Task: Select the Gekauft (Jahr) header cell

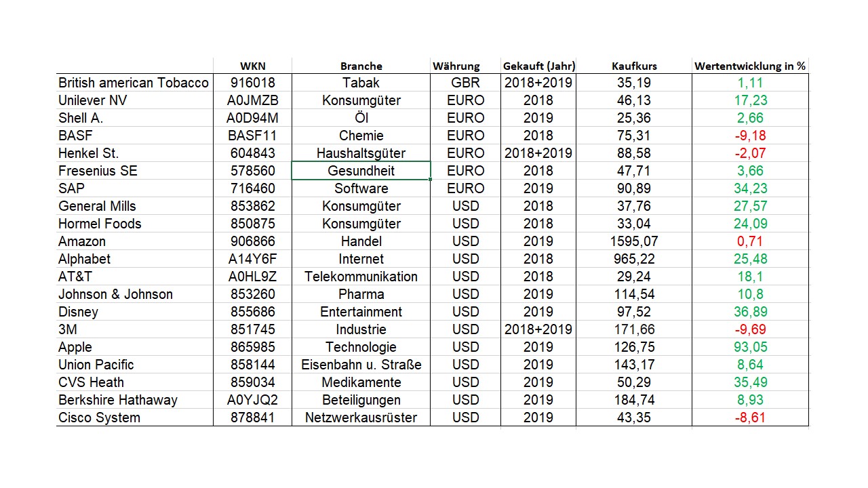Action: [538, 66]
